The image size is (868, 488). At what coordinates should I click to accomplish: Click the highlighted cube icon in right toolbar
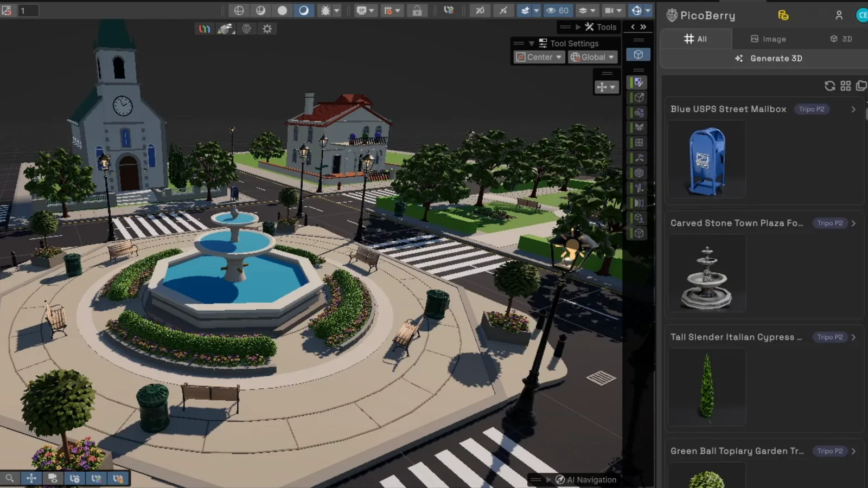639,54
